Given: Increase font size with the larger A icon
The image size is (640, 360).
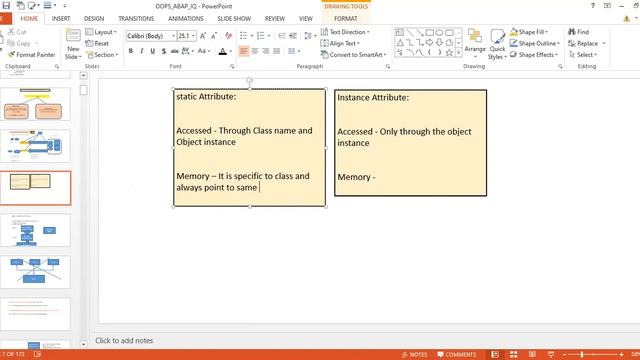Looking at the screenshot, I should pos(203,36).
